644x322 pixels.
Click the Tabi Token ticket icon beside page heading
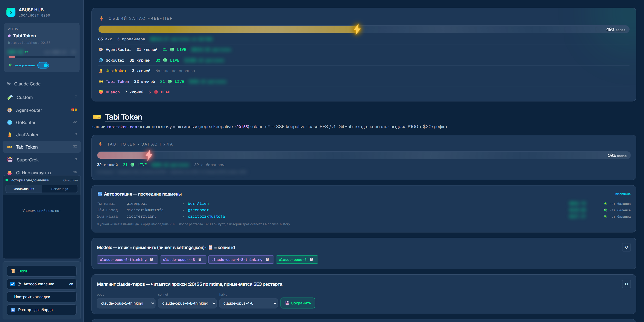(97, 117)
